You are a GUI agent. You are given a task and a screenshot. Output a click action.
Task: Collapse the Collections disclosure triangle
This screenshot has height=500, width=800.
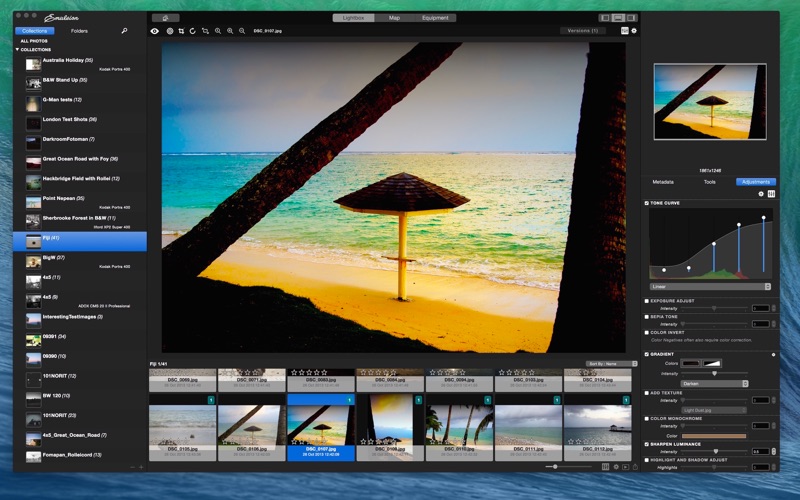pos(17,49)
